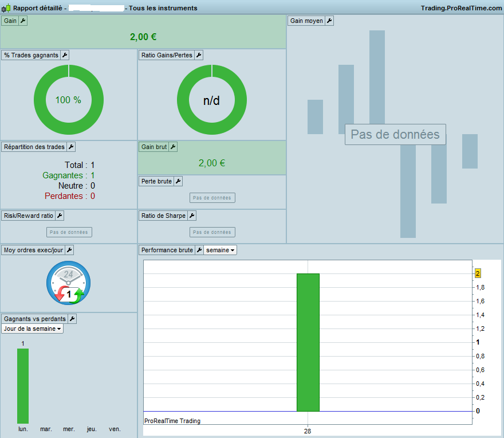The height and width of the screenshot is (438, 504).
Task: Click wrench icon beside % Trades gagnants
Action: click(x=65, y=56)
